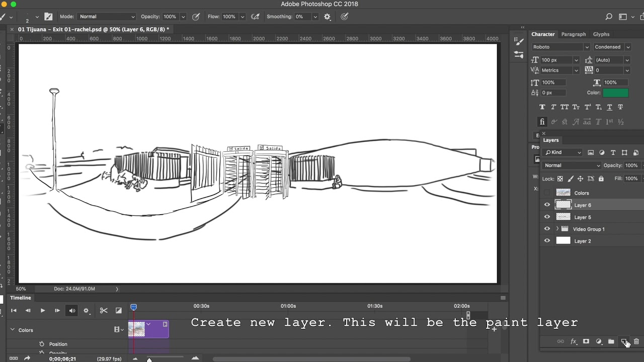
Task: Add a layer mask from Layers panel
Action: (586, 341)
